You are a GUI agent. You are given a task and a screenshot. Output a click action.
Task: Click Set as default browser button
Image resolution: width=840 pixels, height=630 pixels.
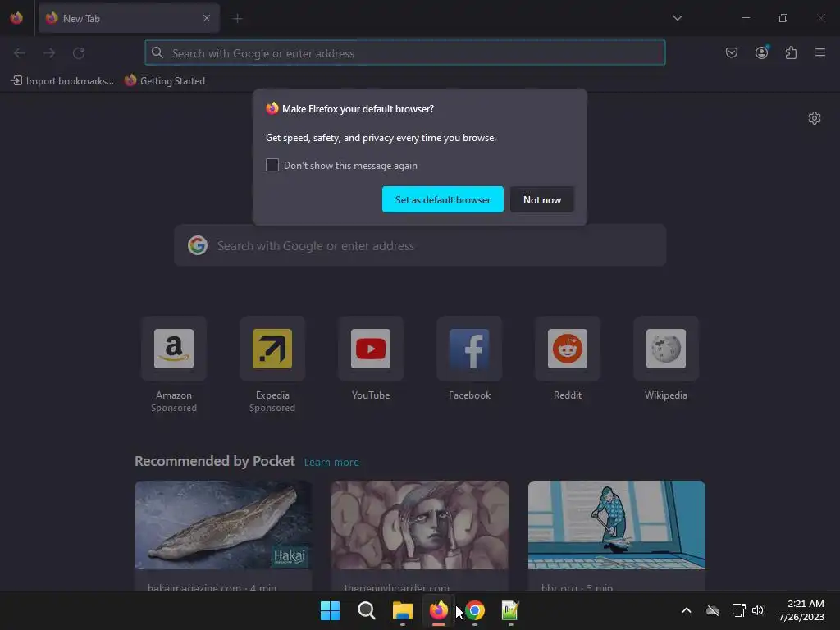(x=442, y=199)
